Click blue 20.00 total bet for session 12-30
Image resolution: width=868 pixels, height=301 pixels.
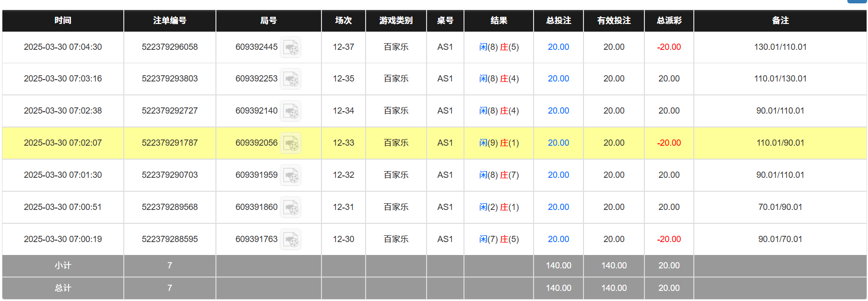[558, 239]
